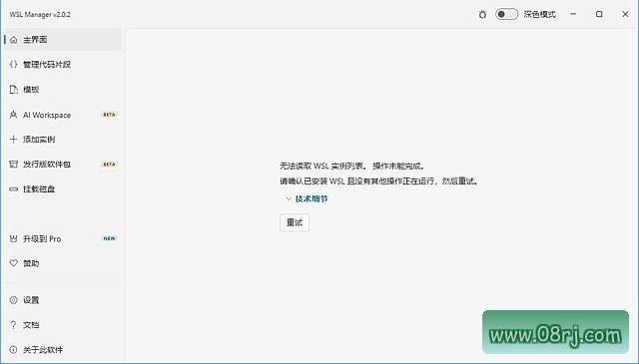Click the question mark icon beside 文档
This screenshot has width=639, height=364.
tap(13, 325)
